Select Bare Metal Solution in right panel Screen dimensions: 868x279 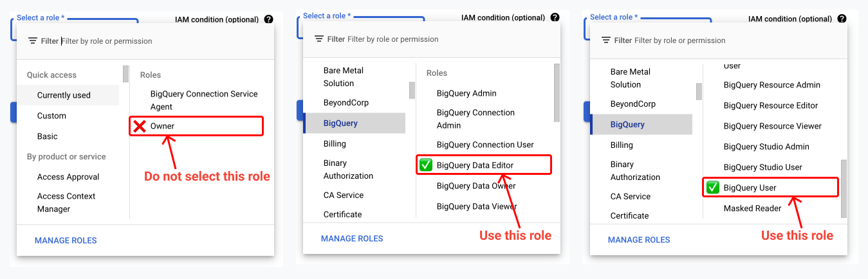coord(641,78)
